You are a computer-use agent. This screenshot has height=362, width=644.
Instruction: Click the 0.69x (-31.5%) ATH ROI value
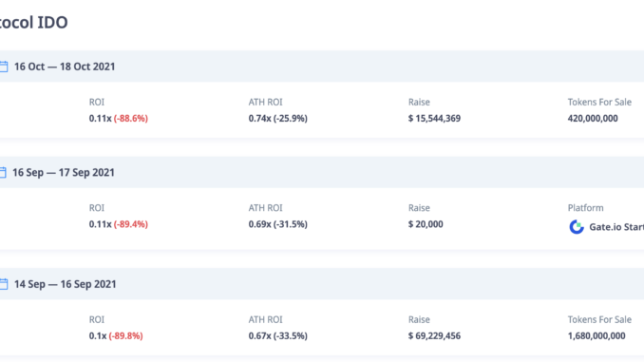(278, 224)
